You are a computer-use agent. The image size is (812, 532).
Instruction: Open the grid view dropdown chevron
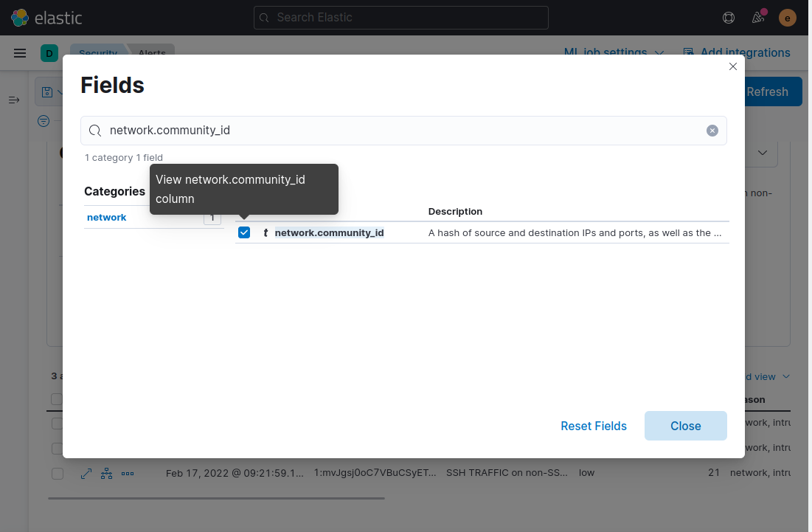pyautogui.click(x=786, y=376)
